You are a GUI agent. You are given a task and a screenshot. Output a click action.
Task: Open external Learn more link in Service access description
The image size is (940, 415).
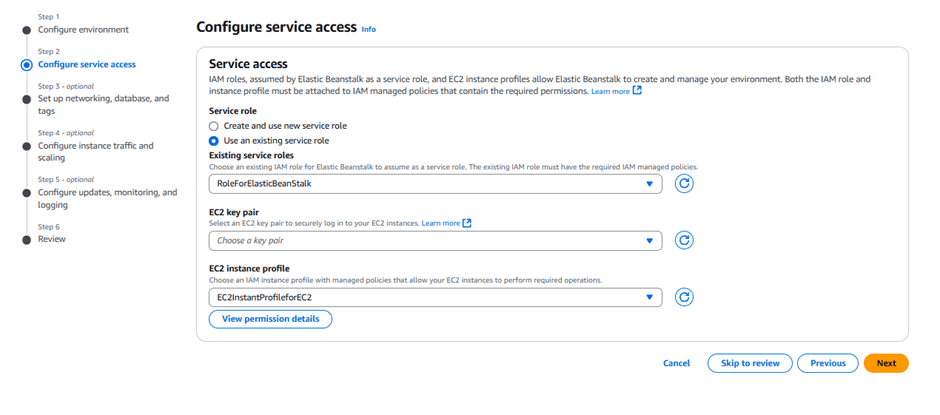click(616, 91)
